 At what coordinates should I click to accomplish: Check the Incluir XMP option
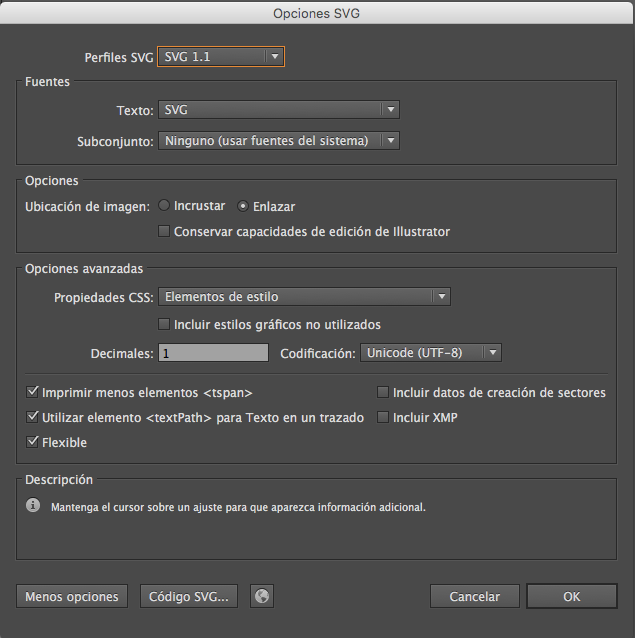click(383, 417)
